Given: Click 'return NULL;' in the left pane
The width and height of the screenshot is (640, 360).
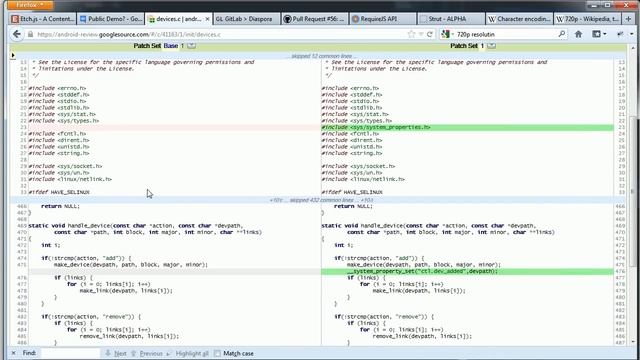Looking at the screenshot, I should point(60,206).
